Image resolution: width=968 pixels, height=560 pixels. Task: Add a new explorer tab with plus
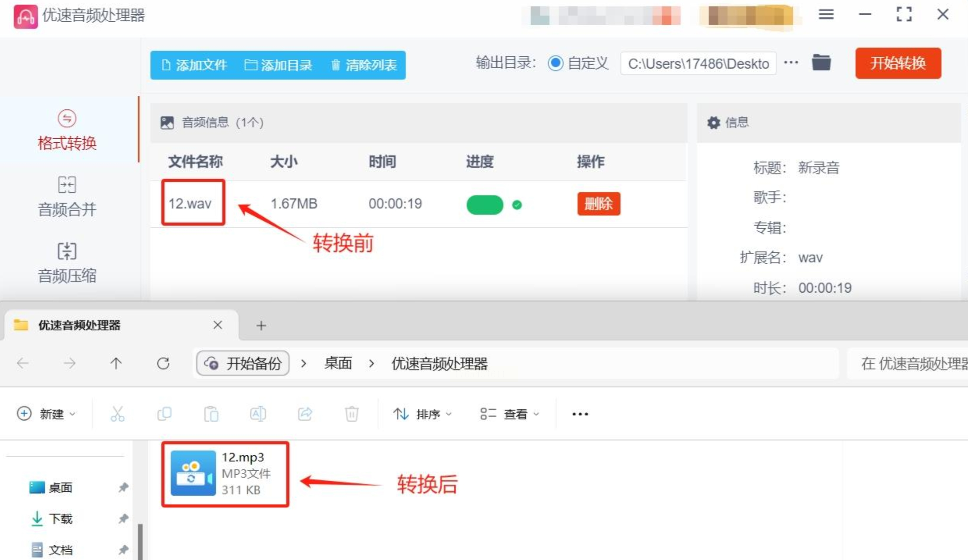(x=261, y=325)
